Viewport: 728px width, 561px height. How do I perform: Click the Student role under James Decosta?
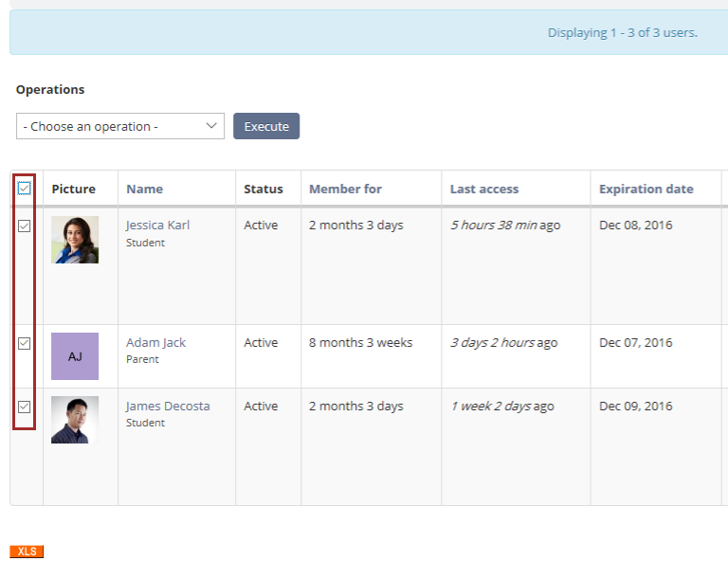pos(145,423)
